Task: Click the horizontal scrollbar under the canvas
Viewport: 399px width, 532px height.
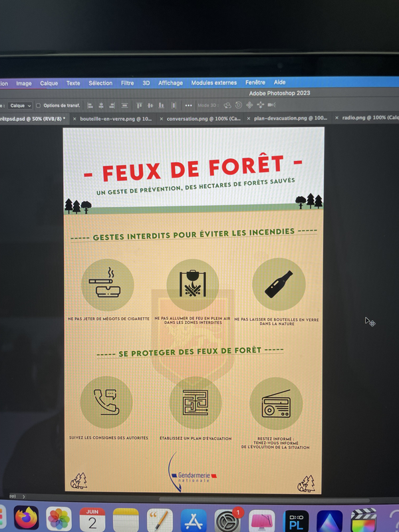Action: click(x=264, y=500)
